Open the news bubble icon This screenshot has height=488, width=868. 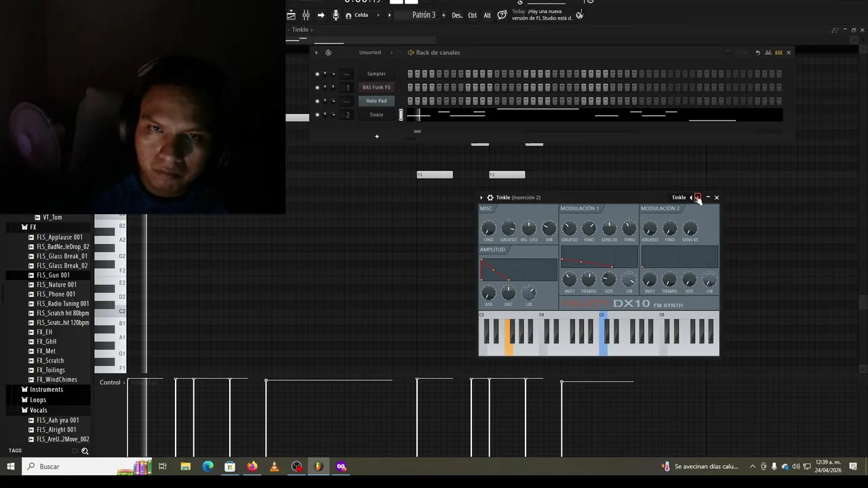(x=502, y=15)
